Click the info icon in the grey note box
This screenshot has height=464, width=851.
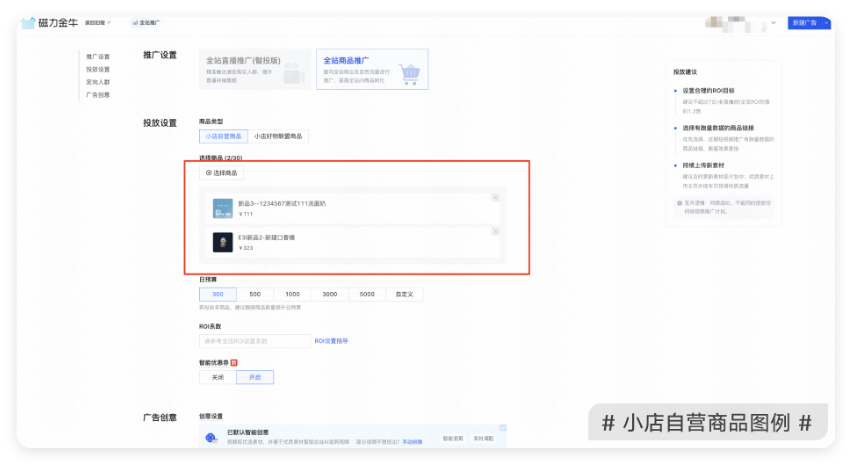tap(679, 203)
